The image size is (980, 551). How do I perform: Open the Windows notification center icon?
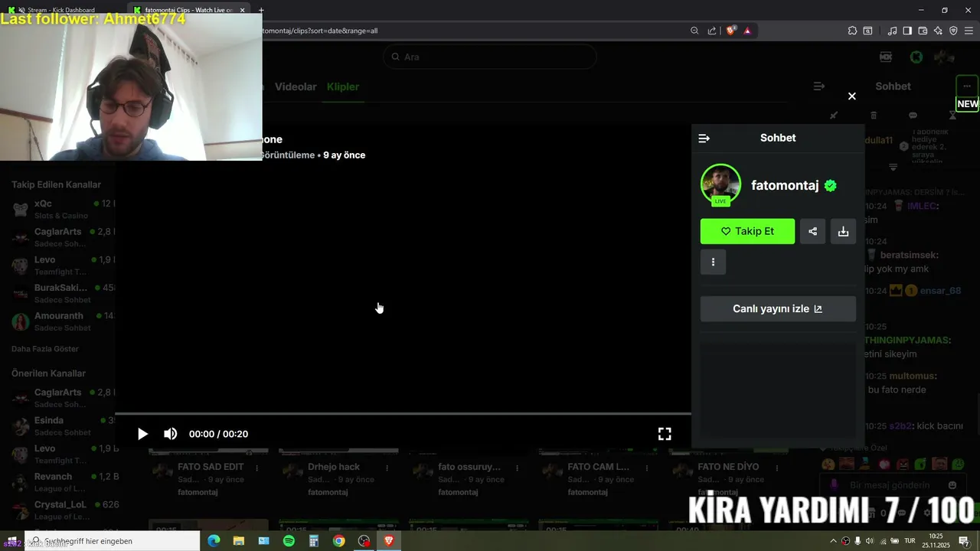coord(964,541)
